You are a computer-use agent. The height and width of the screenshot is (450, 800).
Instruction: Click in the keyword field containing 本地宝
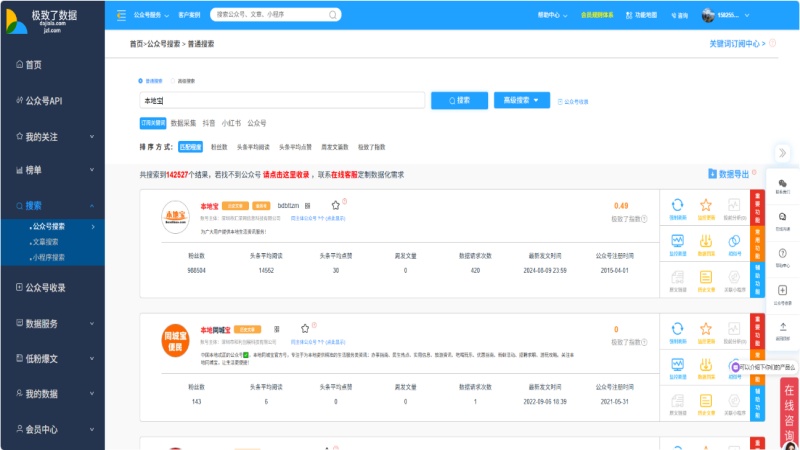point(282,101)
